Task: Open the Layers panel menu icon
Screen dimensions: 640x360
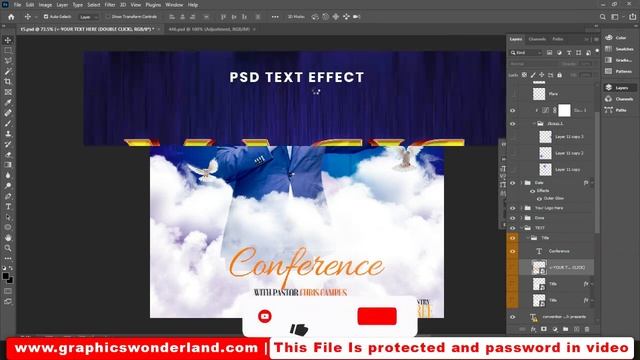Action: coord(596,39)
